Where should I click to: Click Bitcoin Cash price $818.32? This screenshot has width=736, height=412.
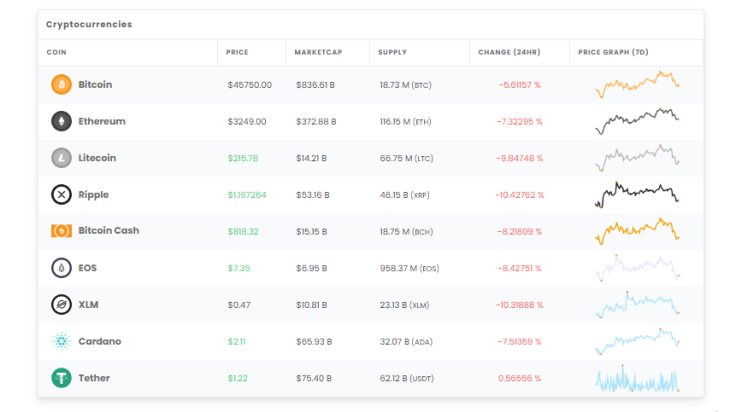click(x=243, y=231)
